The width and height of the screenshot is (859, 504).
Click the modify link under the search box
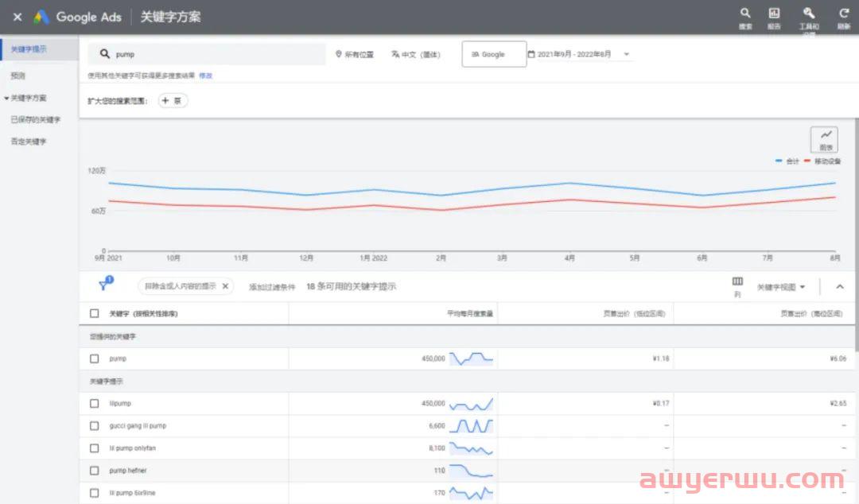[205, 76]
